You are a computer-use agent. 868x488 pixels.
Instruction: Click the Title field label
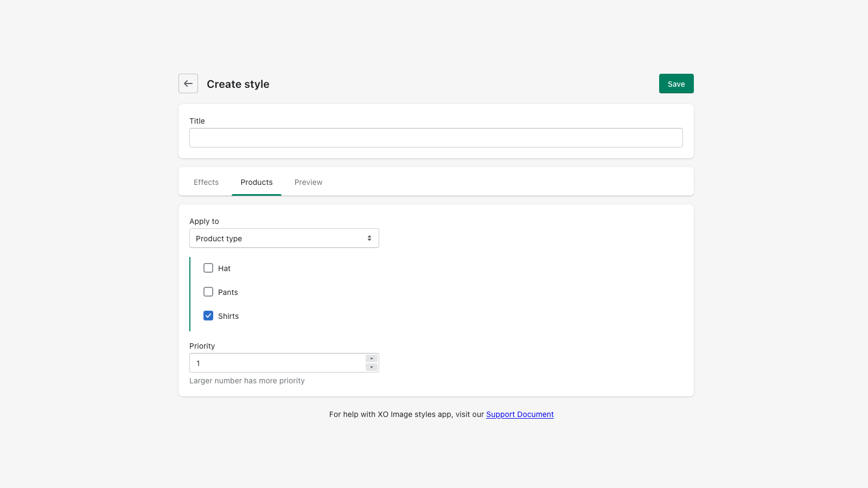coord(197,121)
